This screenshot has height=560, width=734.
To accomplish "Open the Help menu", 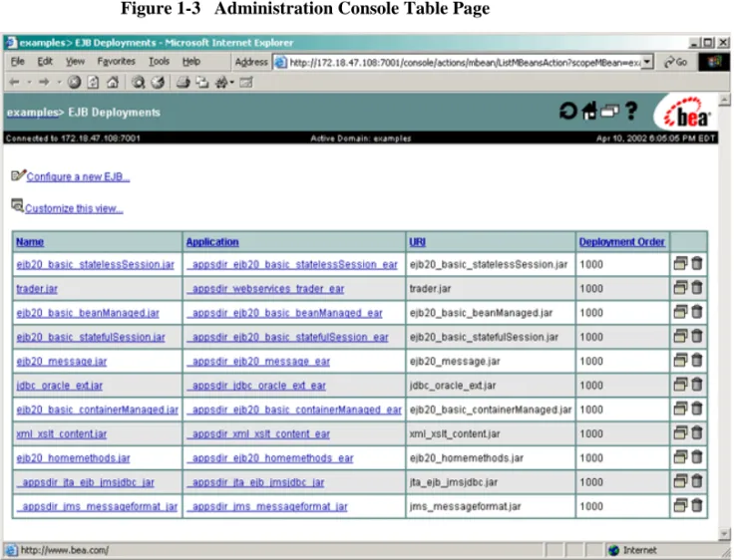I will pyautogui.click(x=191, y=62).
